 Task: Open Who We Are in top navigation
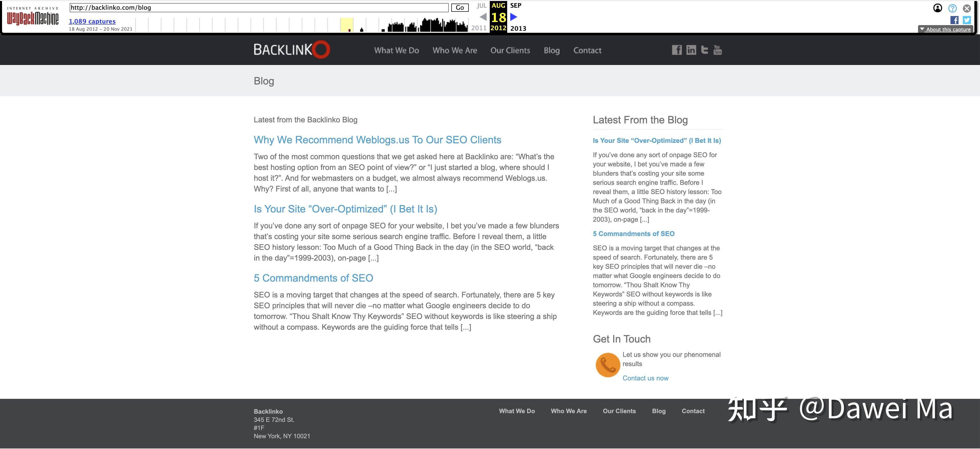click(455, 50)
